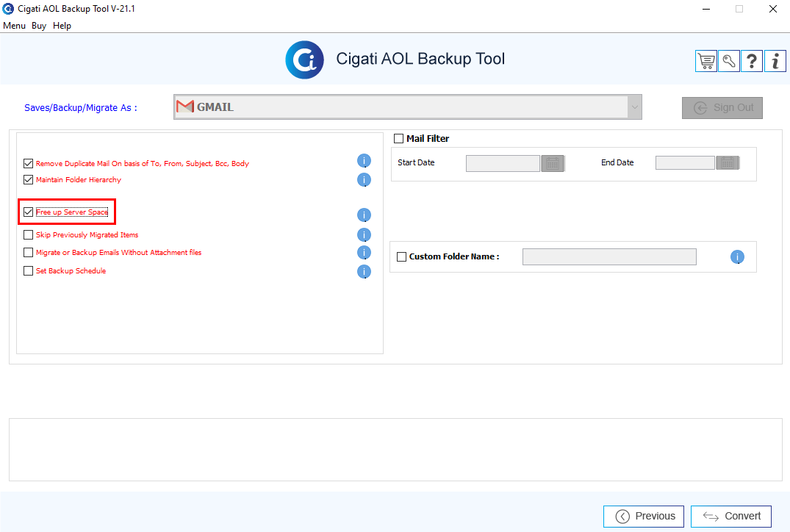Click the End Date input field

685,162
